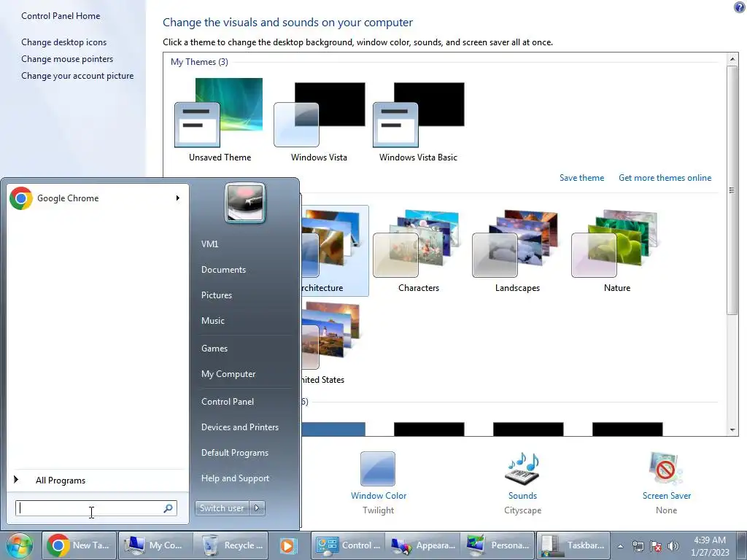Switch to Control Panel taskbar window

tap(349, 545)
